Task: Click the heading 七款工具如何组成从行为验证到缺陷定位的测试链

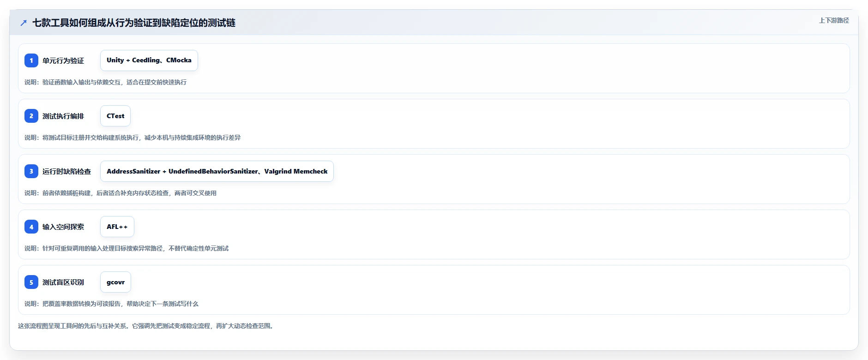Action: pyautogui.click(x=134, y=23)
